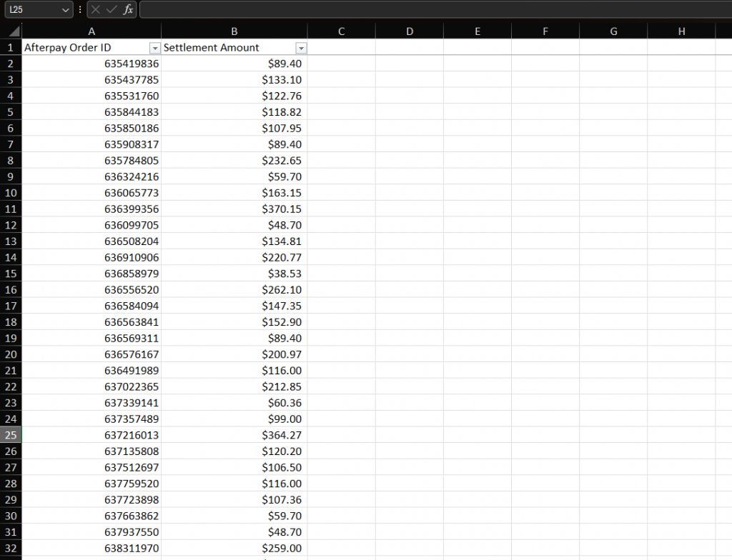Click the Enter checkmark icon in formula bar

pyautogui.click(x=112, y=10)
